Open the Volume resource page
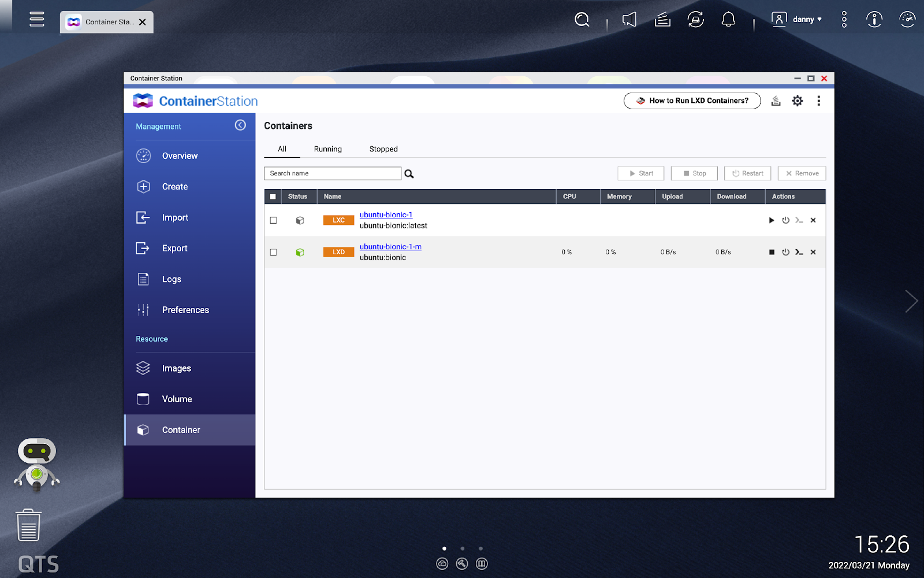This screenshot has height=578, width=924. [189, 399]
